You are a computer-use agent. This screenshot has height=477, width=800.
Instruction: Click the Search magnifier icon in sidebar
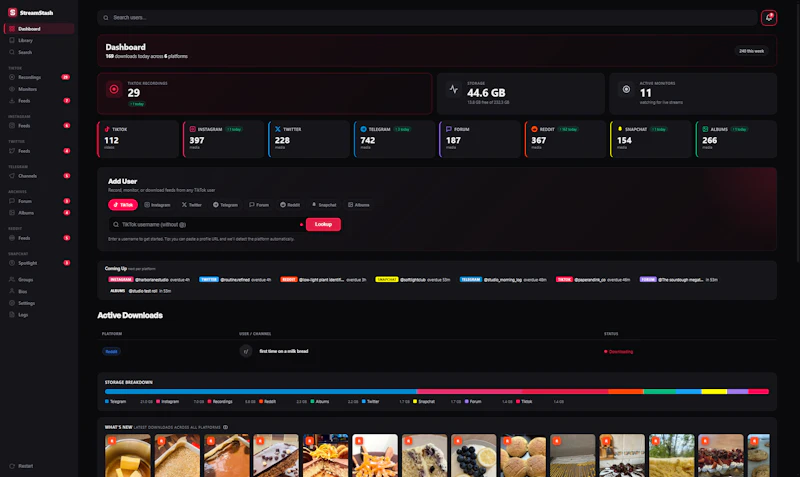[x=12, y=52]
